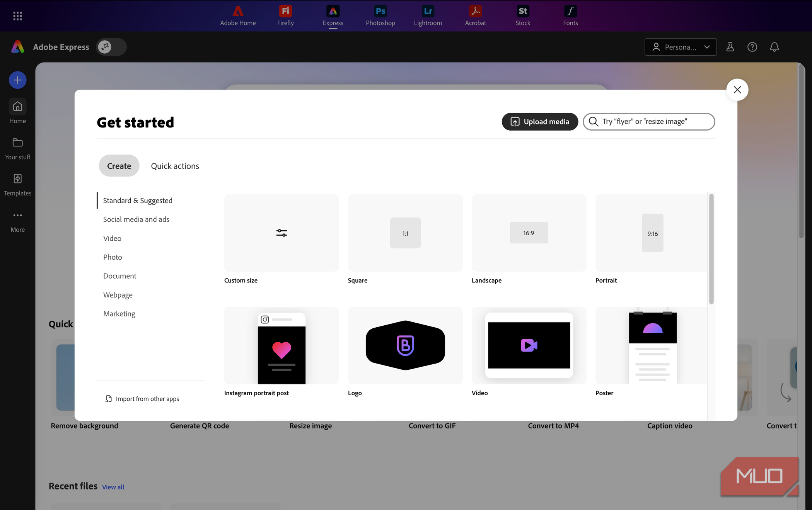This screenshot has width=812, height=510.
Task: Select the Video category in list
Action: [x=112, y=238]
